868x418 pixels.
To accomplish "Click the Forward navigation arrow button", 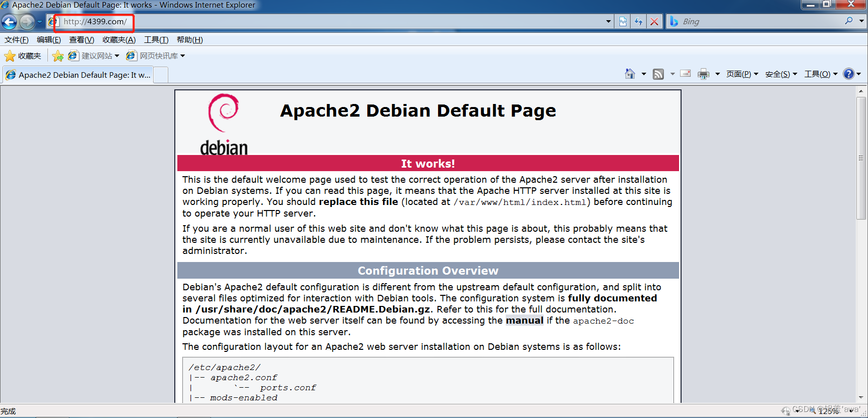I will 27,22.
